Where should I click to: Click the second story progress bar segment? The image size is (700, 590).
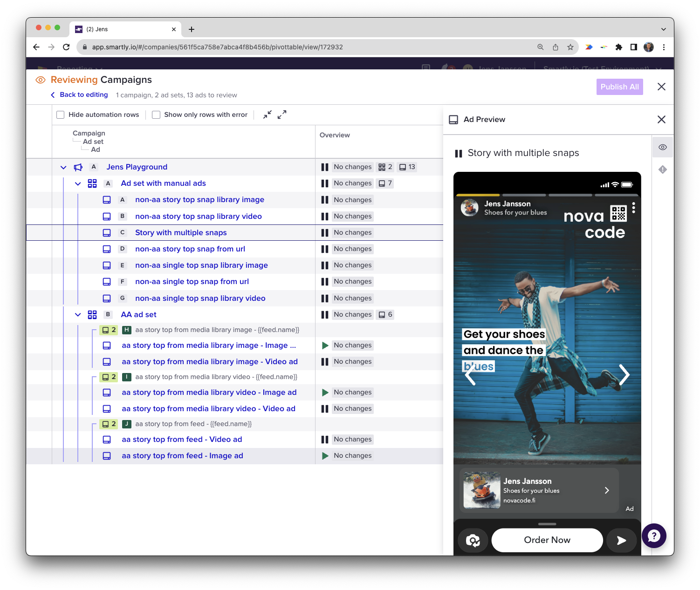coord(524,195)
